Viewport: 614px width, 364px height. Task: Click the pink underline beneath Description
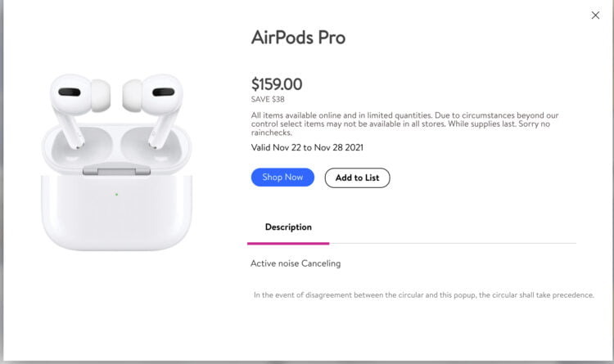coord(288,243)
